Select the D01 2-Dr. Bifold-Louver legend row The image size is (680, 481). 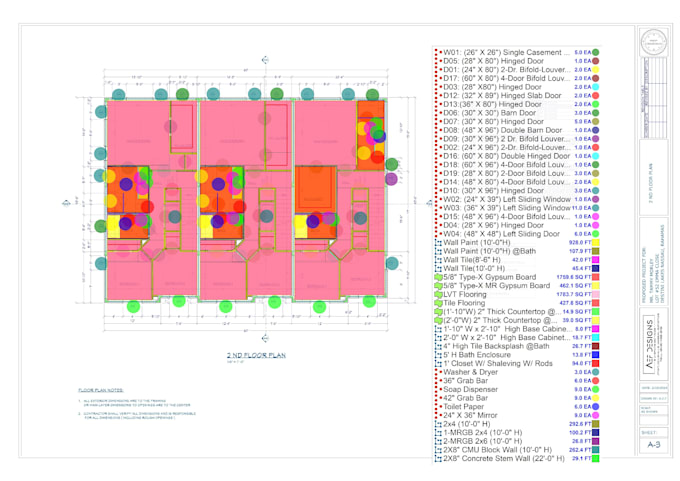[x=517, y=70]
